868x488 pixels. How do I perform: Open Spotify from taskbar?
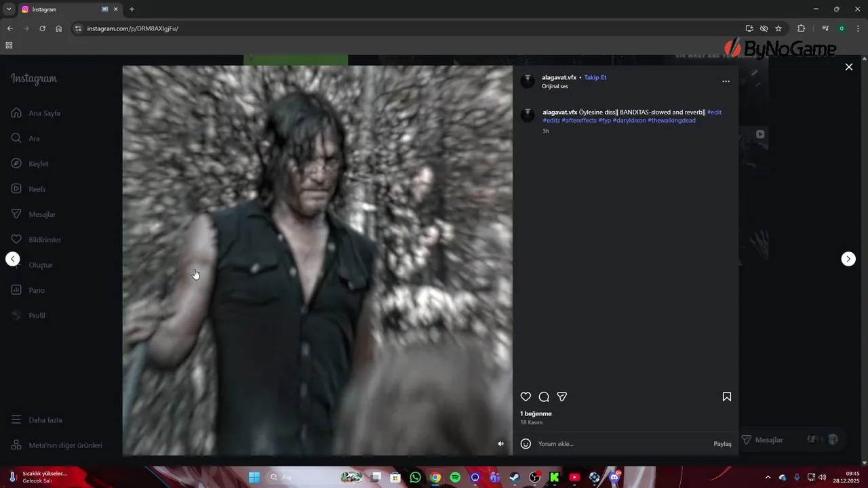click(455, 477)
